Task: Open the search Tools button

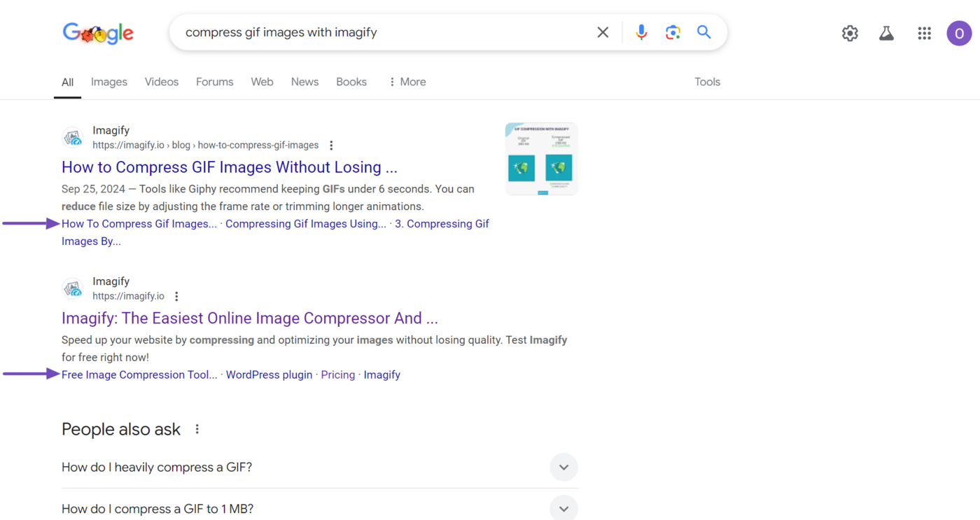Action: coord(707,82)
